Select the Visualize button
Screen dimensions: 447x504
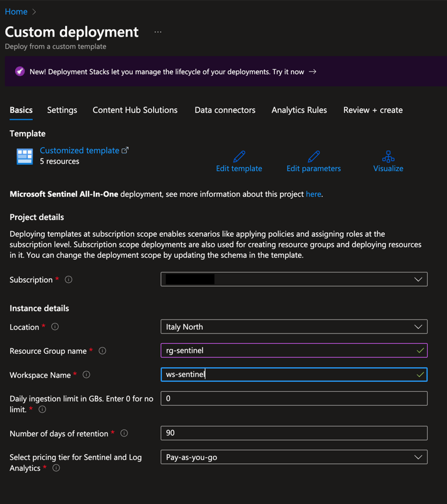pyautogui.click(x=388, y=162)
